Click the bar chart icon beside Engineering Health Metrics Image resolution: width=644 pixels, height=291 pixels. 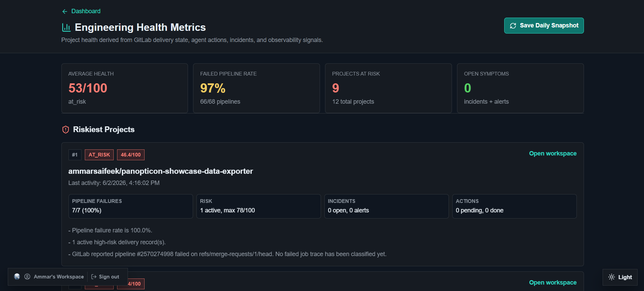(66, 27)
